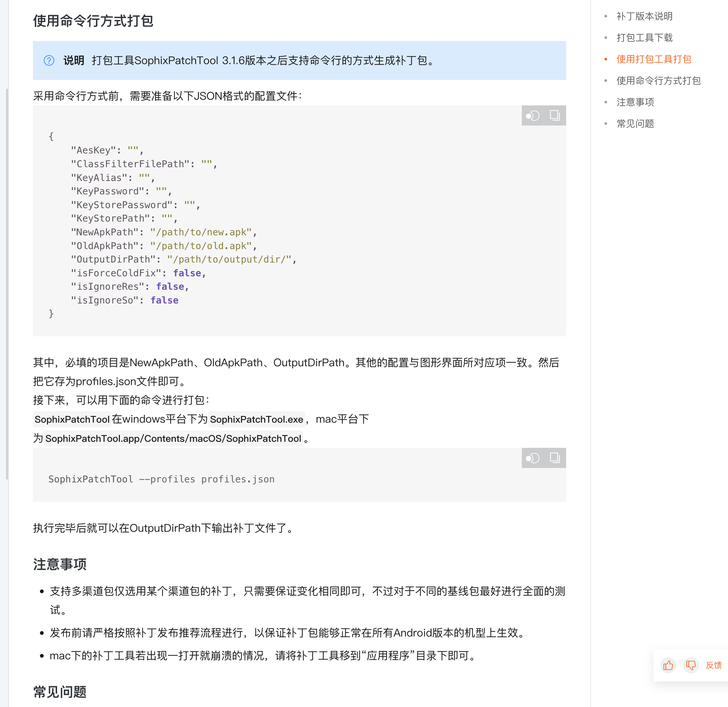Select 使用打包工具打包 in the page outline
This screenshot has width=728, height=707.
(654, 59)
